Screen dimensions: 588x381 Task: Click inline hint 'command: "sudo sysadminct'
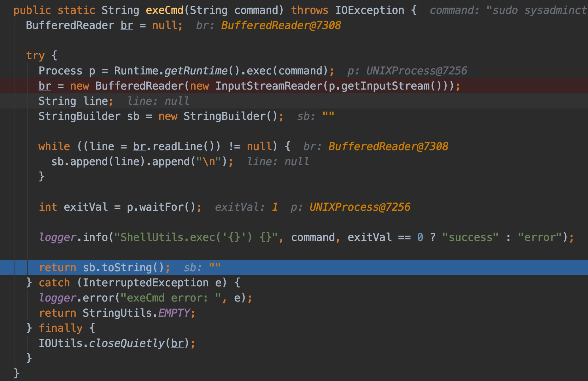[508, 10]
